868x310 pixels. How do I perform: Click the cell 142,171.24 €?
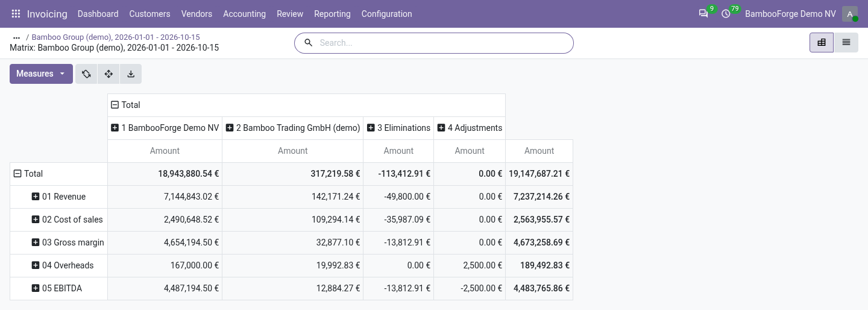[292, 197]
